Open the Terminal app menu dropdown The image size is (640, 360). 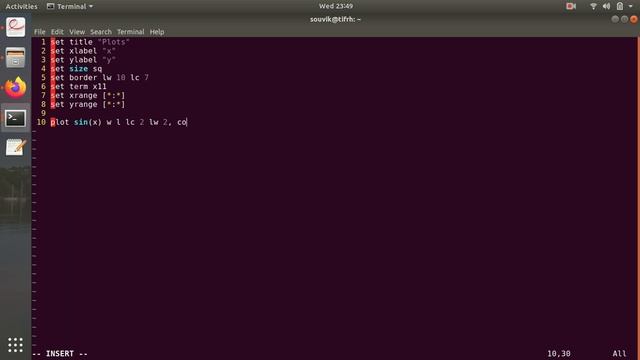coord(70,7)
